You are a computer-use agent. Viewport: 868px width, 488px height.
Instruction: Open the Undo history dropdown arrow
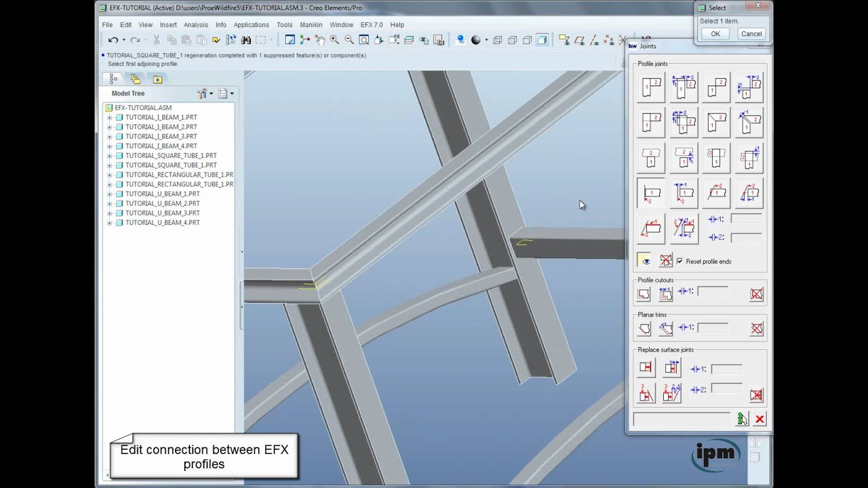123,41
